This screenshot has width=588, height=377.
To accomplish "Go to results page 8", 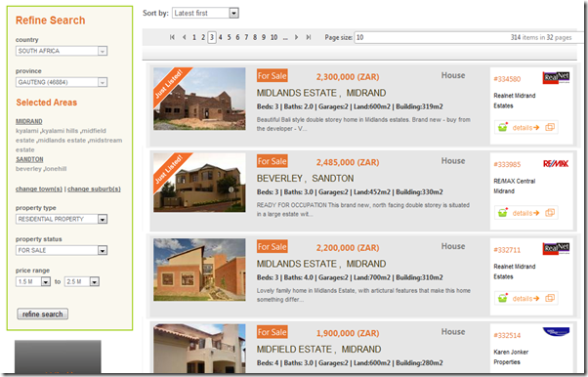I will pos(255,37).
